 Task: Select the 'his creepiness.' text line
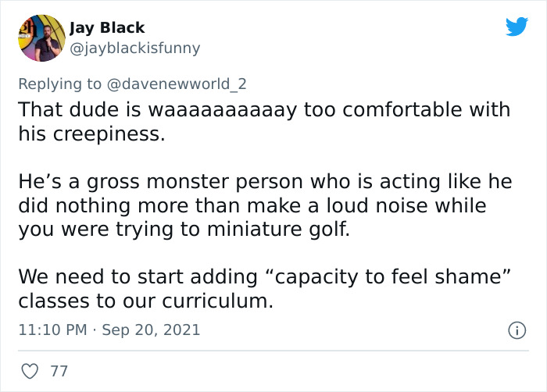(x=92, y=134)
